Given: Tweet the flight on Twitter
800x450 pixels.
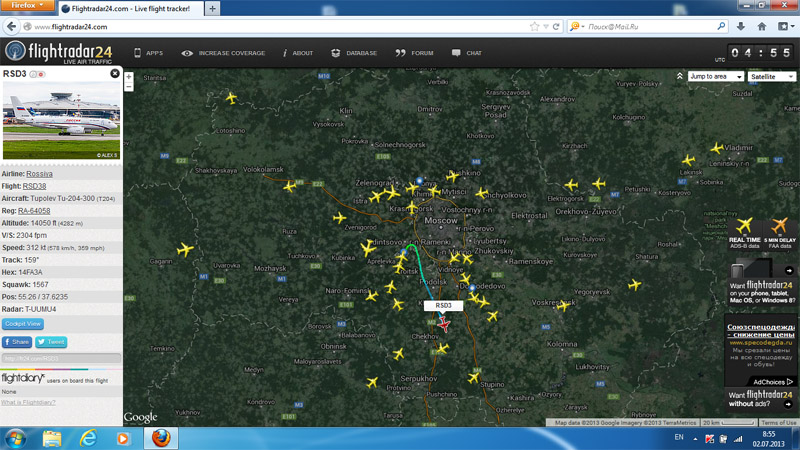Looking at the screenshot, I should [x=51, y=342].
